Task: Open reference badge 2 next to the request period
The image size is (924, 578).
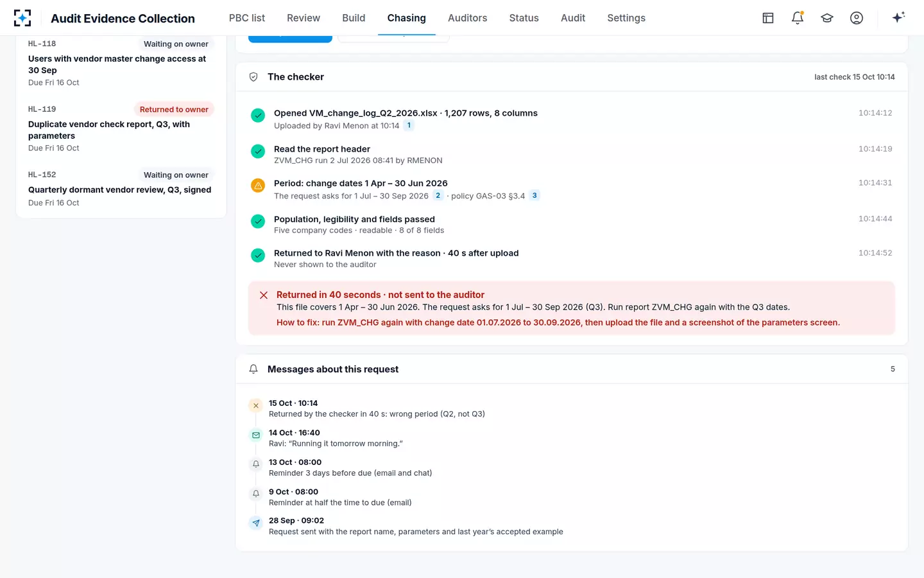Action: pyautogui.click(x=438, y=196)
